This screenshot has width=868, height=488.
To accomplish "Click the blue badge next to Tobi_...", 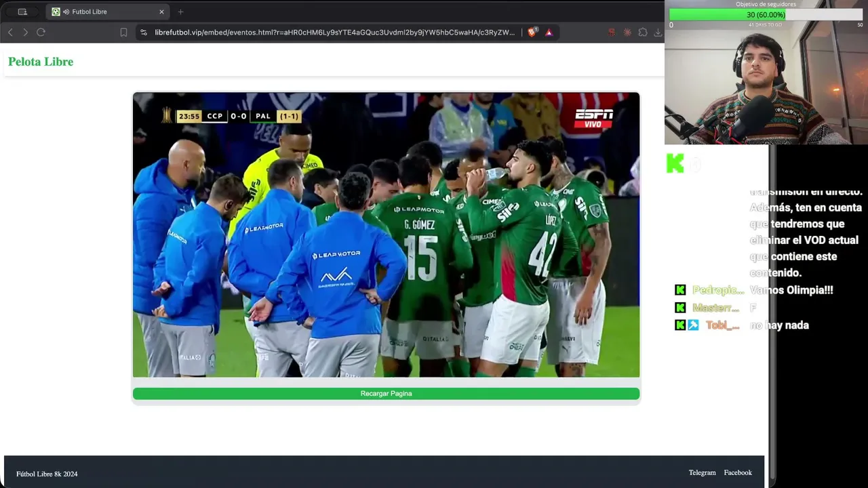I will coord(693,325).
